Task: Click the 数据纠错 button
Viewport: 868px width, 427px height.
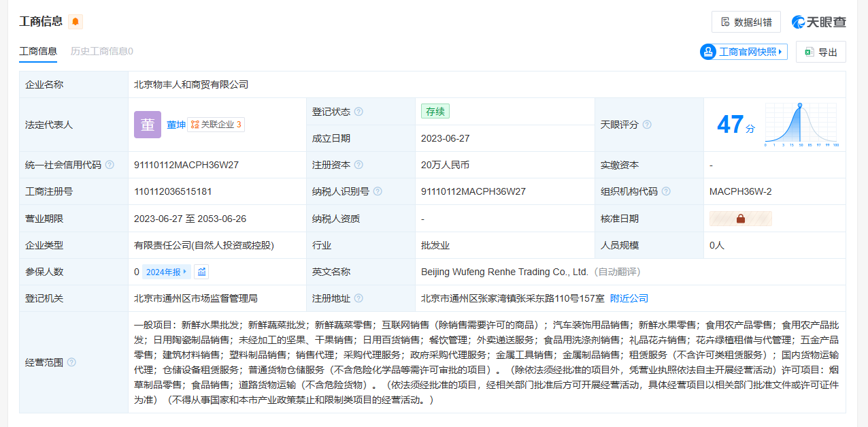Action: 746,22
